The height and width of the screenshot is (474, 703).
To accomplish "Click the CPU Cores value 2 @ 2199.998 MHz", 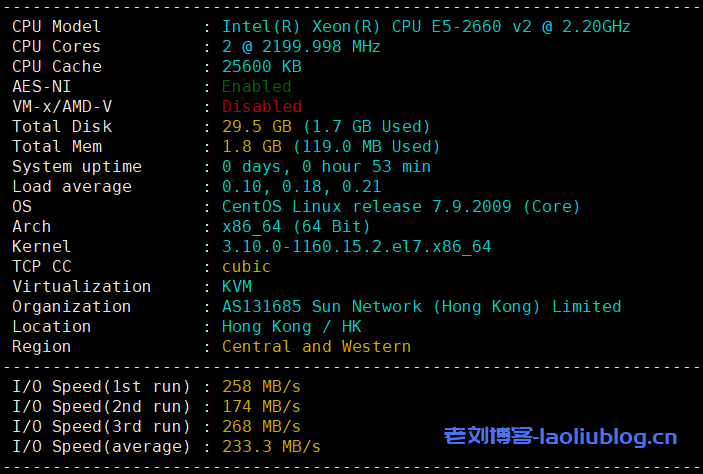I will coord(301,47).
